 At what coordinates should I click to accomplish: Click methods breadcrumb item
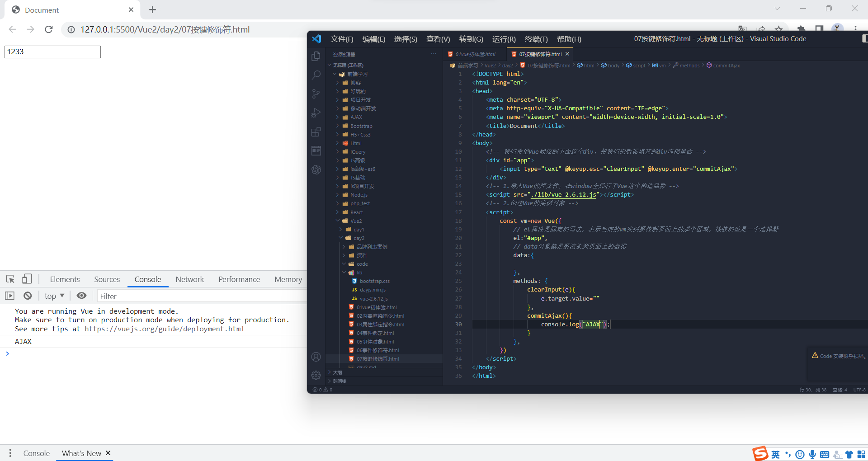point(686,66)
